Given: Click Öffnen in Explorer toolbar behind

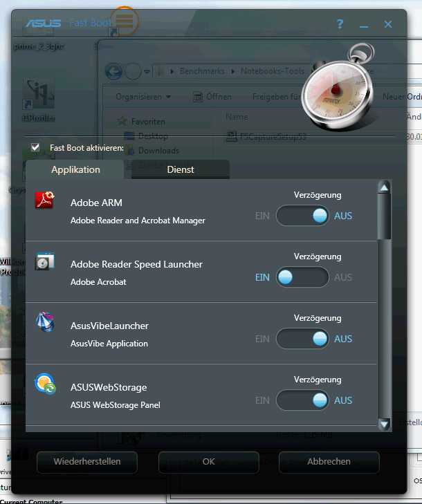Looking at the screenshot, I should [212, 97].
